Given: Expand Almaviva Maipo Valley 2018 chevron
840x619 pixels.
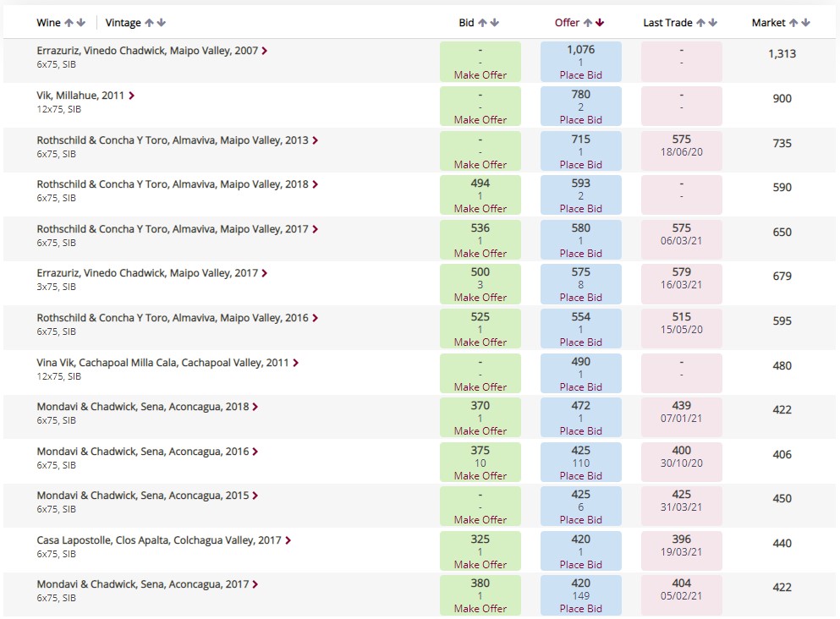Looking at the screenshot, I should point(316,184).
